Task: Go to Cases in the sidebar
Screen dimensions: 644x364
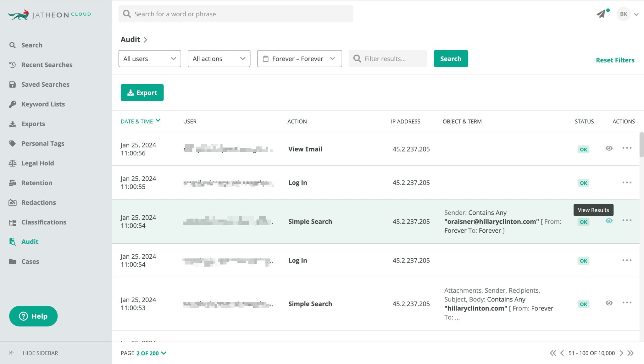Action: (x=30, y=262)
